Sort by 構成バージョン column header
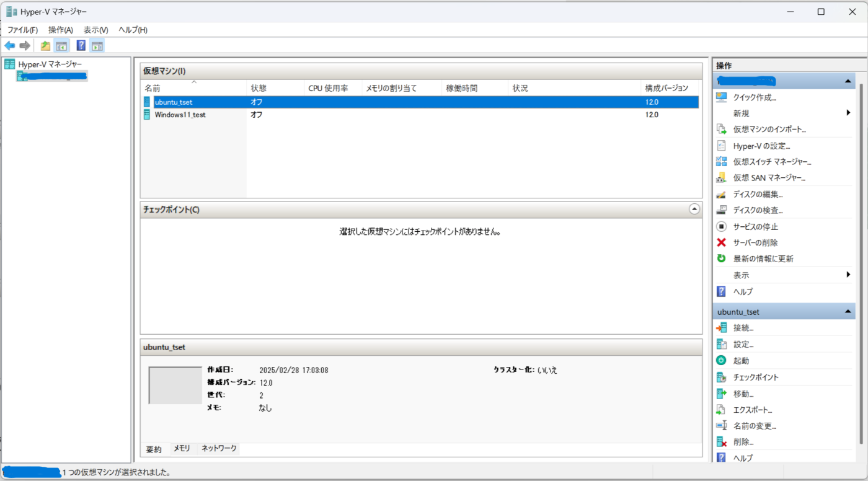This screenshot has height=481, width=868. click(670, 88)
